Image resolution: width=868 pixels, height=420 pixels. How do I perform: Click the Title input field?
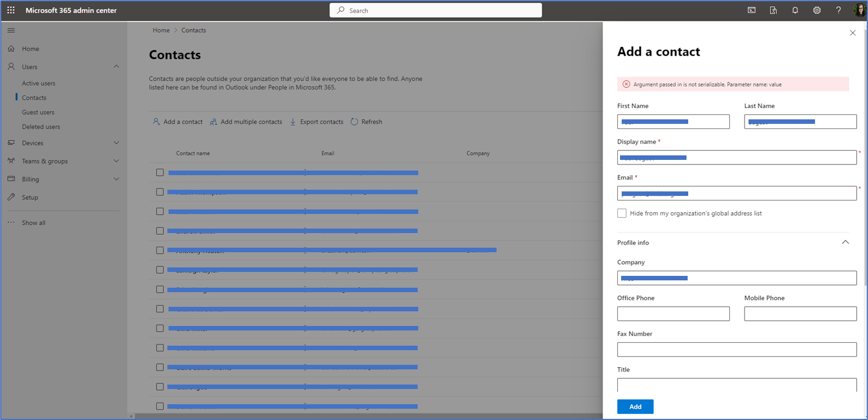pos(737,385)
